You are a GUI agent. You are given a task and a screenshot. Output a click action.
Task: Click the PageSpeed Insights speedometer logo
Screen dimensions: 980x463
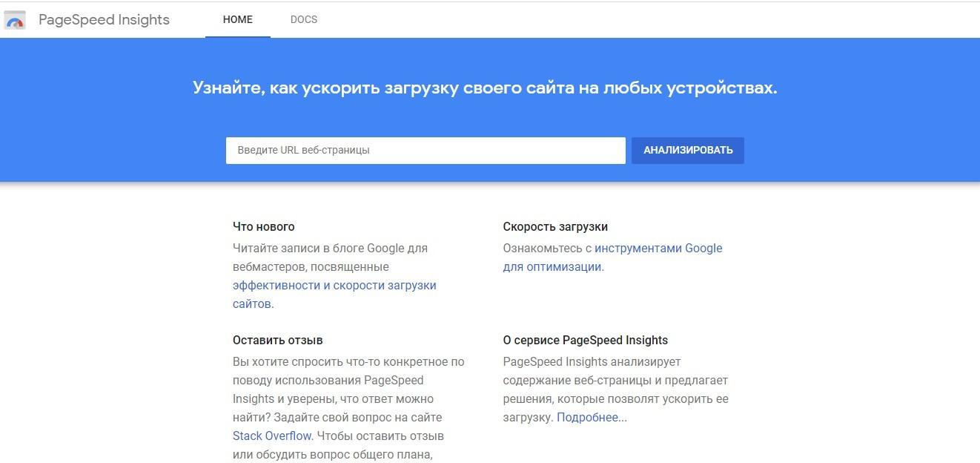click(15, 20)
